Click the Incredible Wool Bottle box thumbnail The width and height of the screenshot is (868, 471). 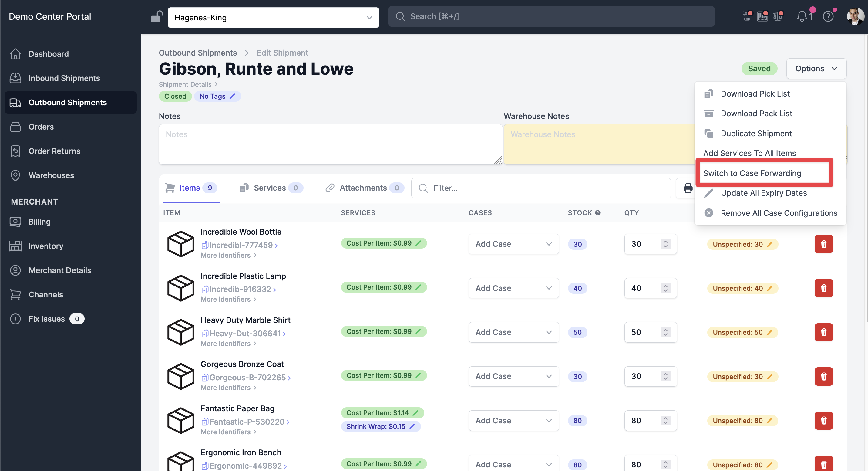click(181, 244)
